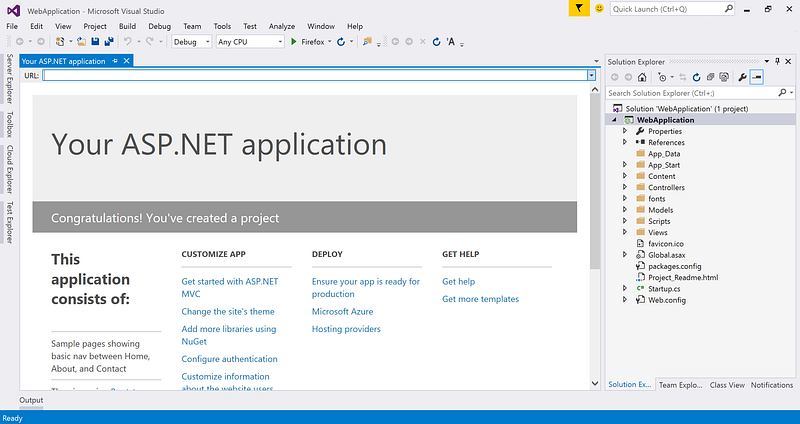Click the text size 'A' toolbar icon

click(x=451, y=42)
